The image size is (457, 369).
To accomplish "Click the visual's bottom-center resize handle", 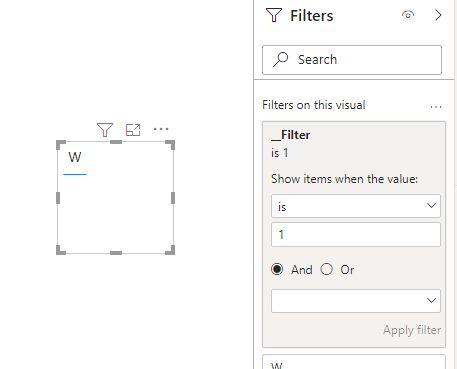I will (116, 253).
